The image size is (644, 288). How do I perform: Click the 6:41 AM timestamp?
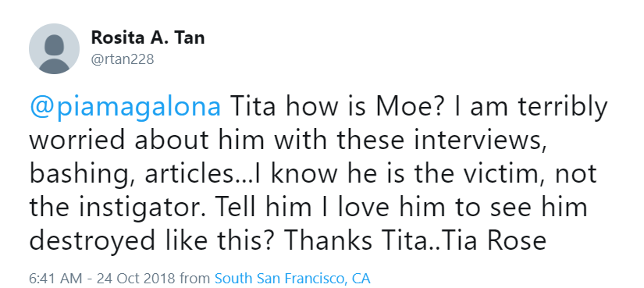(55, 278)
